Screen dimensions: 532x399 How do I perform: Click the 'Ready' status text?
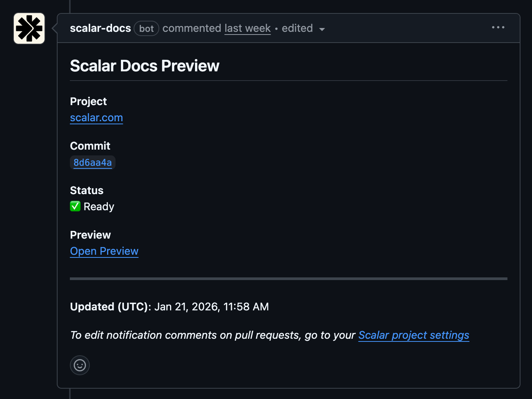pos(99,207)
